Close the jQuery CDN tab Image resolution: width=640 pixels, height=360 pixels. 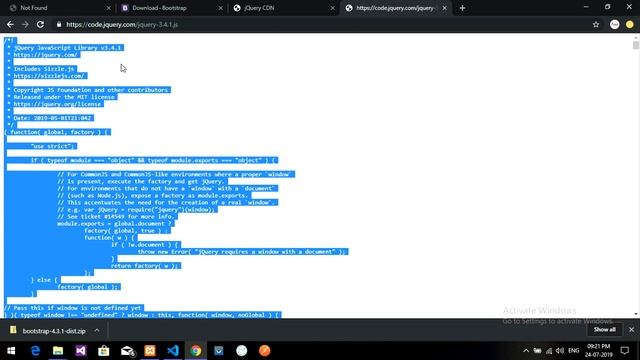[333, 8]
